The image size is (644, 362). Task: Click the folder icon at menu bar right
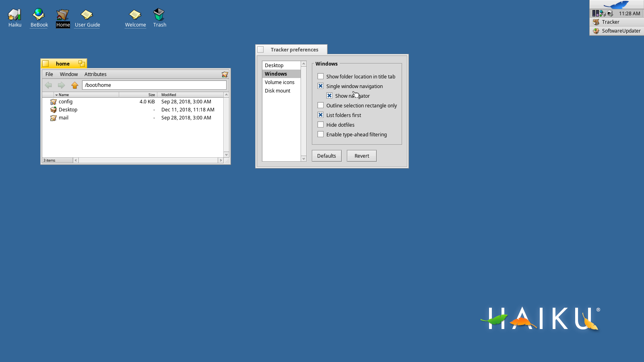(x=225, y=74)
